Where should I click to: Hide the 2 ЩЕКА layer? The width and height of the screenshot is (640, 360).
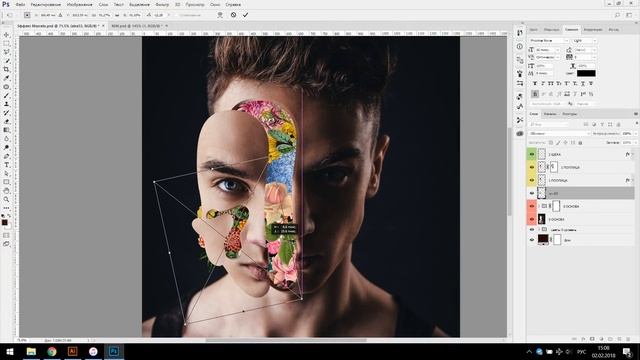531,154
